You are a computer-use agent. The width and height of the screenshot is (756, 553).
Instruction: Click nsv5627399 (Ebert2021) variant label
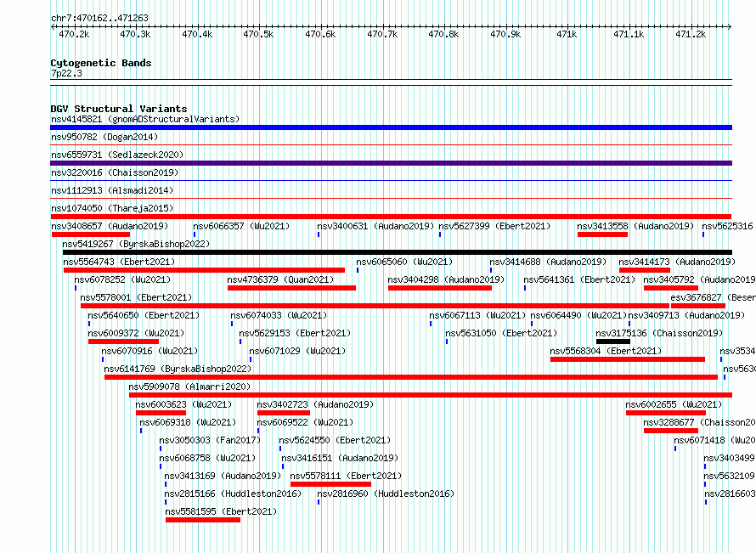494,226
